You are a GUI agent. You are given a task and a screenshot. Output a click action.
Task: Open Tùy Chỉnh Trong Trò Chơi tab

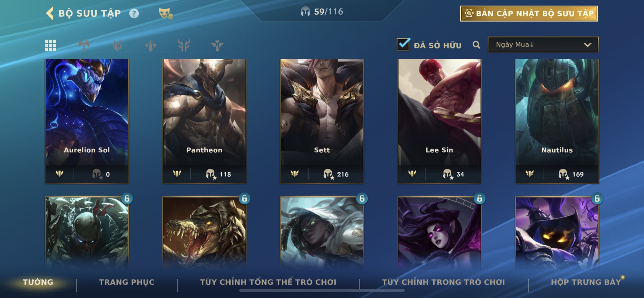[443, 282]
